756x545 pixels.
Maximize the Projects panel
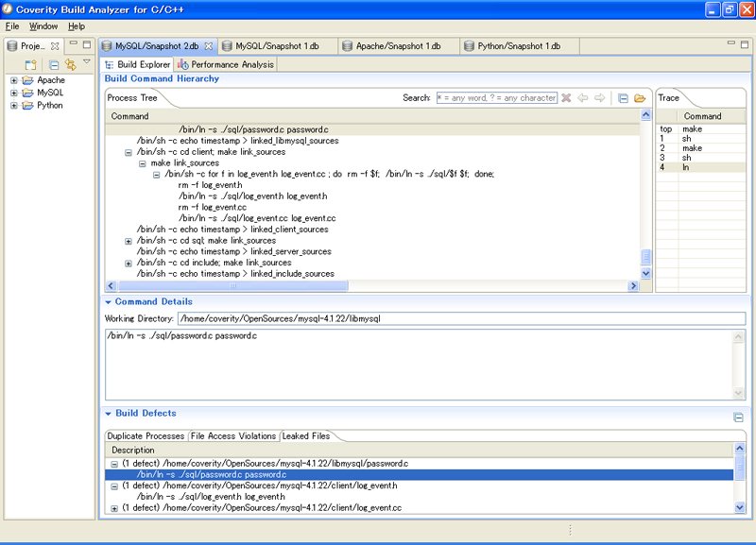[x=87, y=44]
